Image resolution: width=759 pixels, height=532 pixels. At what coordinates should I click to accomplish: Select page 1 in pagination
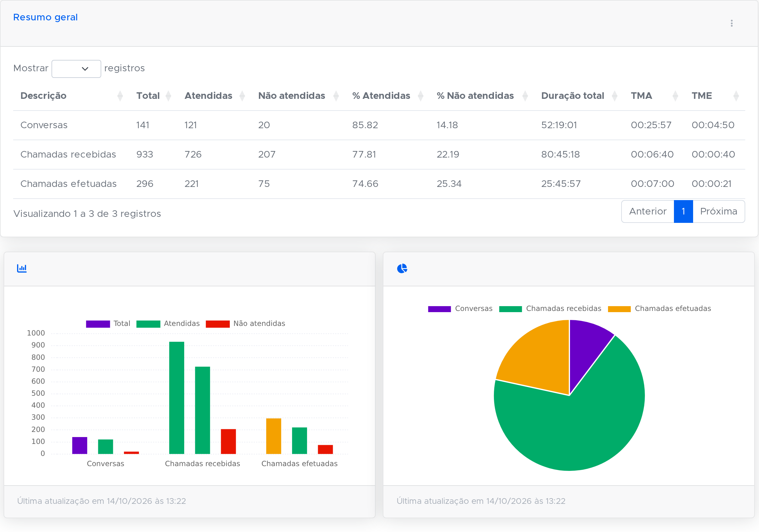tap(683, 211)
